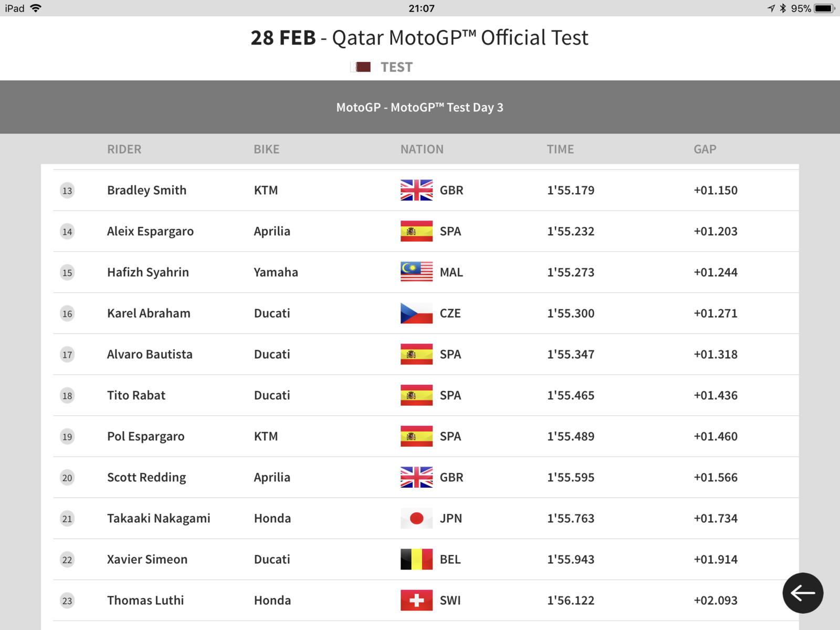Tap position badge number 20
The width and height of the screenshot is (840, 630).
(67, 478)
